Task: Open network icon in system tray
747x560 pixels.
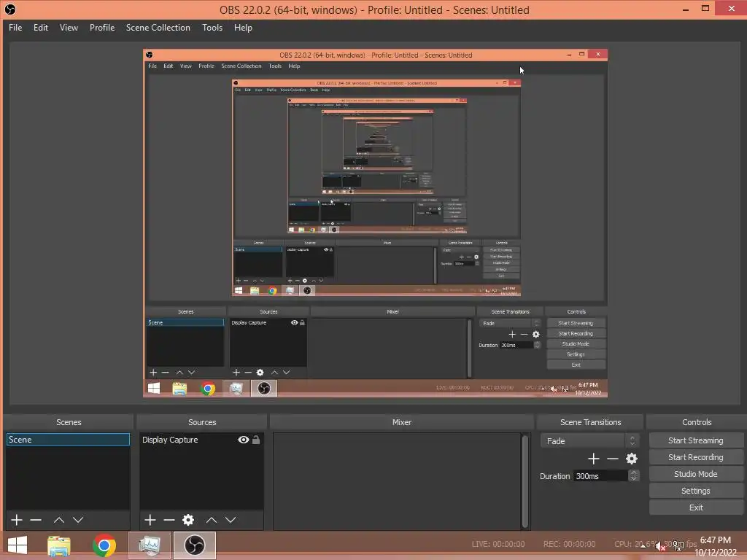Action: 678,545
